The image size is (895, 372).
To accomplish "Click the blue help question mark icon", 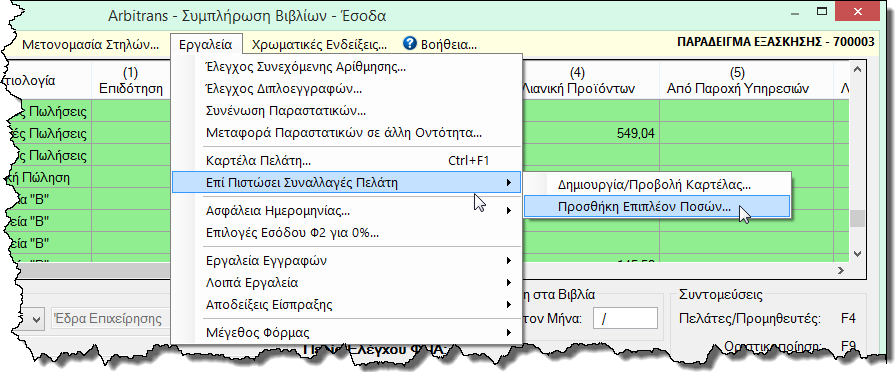I will click(410, 44).
